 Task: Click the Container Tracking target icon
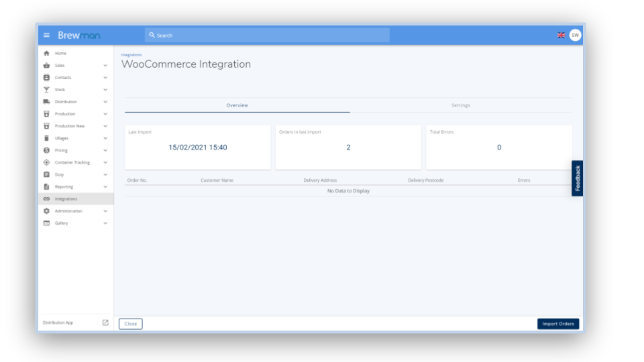(46, 162)
